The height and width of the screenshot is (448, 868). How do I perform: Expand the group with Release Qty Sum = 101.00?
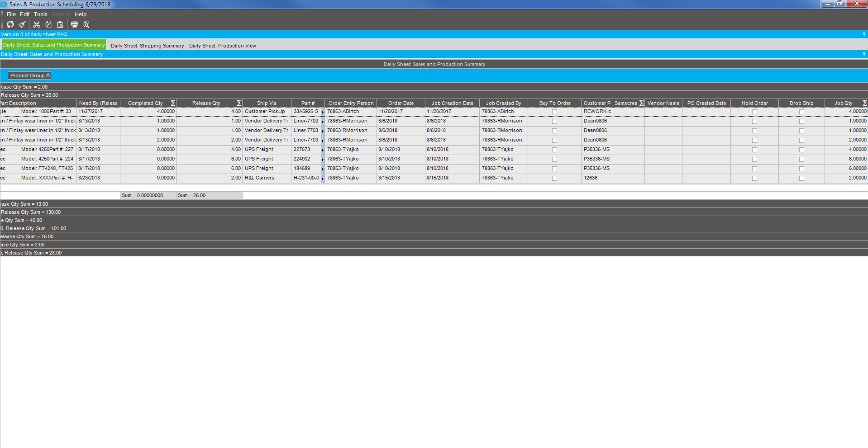coord(434,228)
